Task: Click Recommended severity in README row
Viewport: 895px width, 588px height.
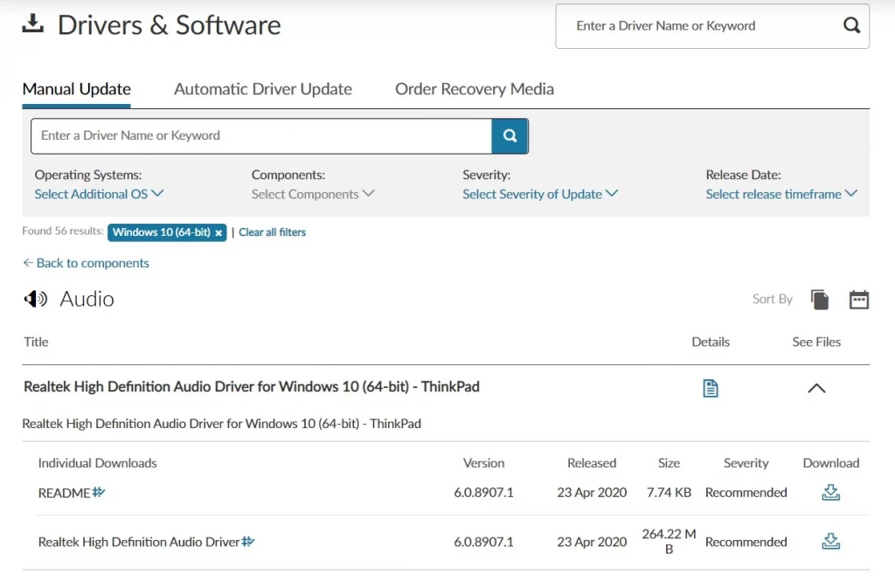Action: (746, 492)
